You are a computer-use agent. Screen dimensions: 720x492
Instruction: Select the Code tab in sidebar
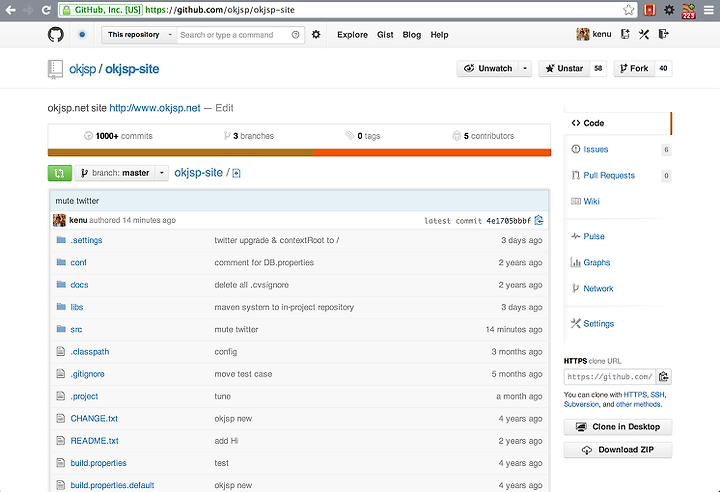pos(617,123)
